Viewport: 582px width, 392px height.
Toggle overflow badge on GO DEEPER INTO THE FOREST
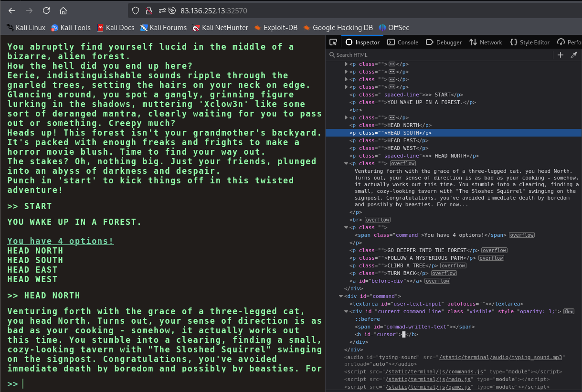[494, 250]
